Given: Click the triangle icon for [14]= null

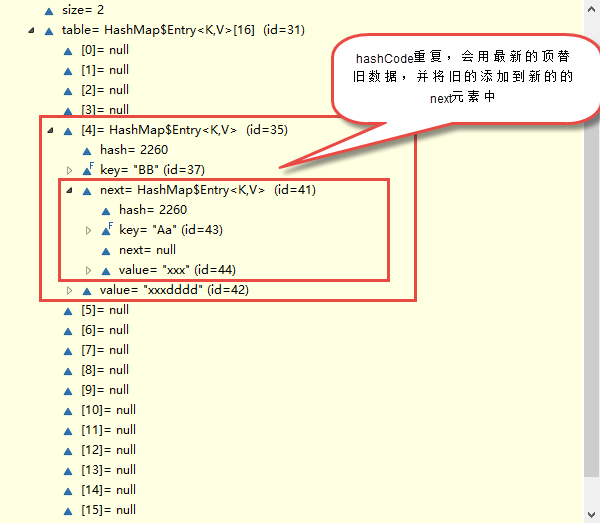Looking at the screenshot, I should (68, 491).
